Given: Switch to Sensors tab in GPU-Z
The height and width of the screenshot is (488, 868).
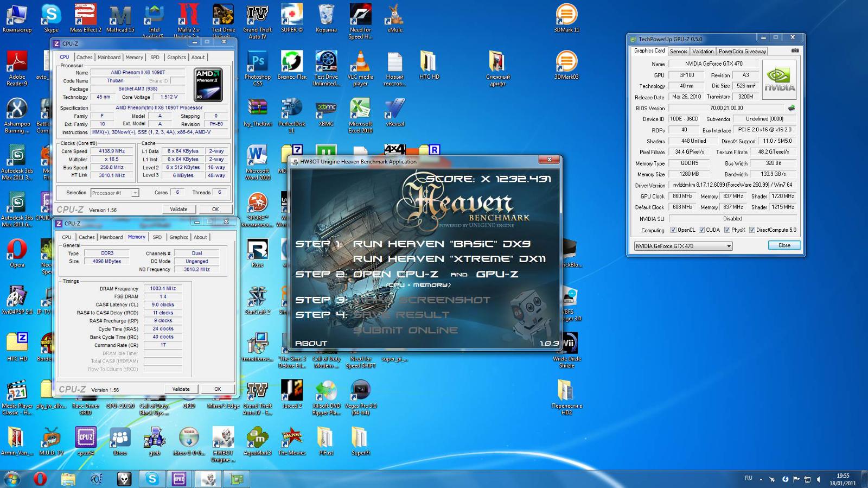Looking at the screenshot, I should coord(678,52).
